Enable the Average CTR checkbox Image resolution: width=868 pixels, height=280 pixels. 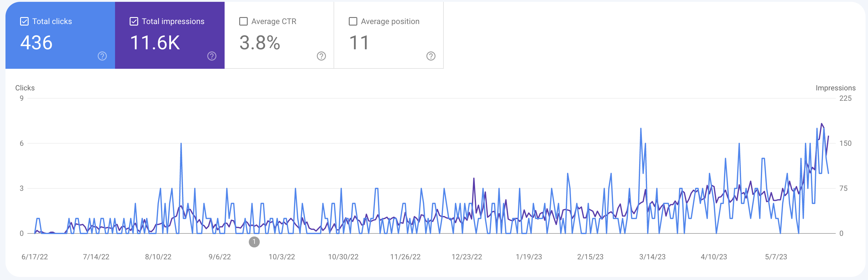[243, 22]
